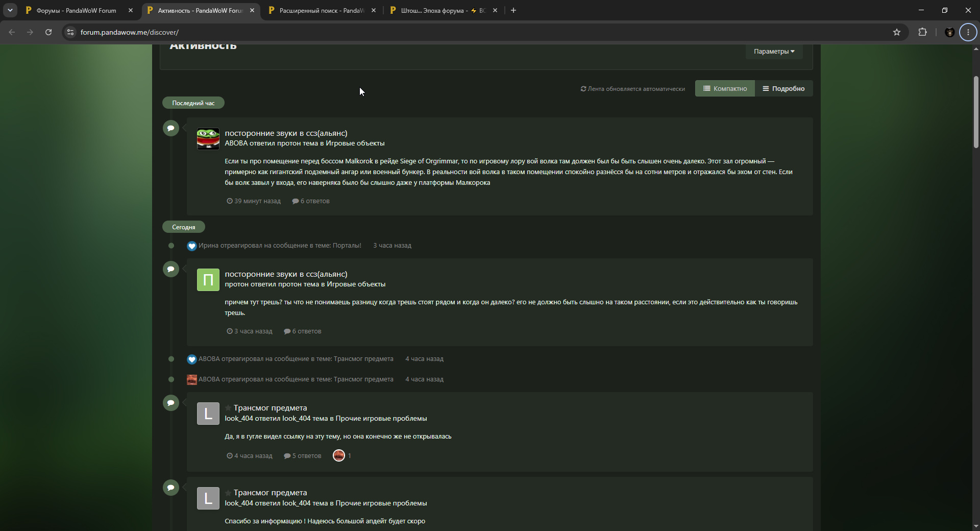980x531 pixels.
Task: Click star icon beside first Трансмог предмета
Action: (228, 408)
